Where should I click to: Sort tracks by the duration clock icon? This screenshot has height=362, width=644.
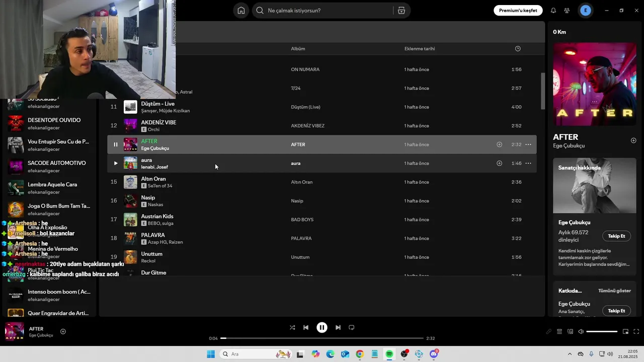[x=518, y=49]
